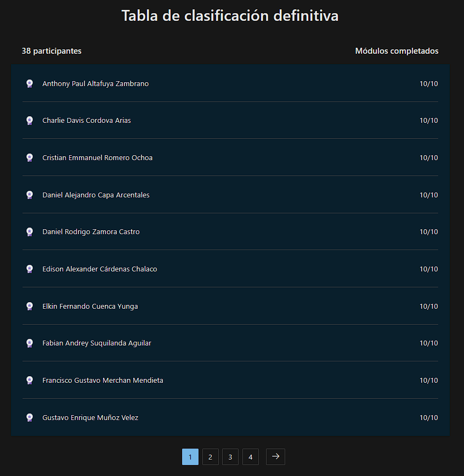Jump to page 4 of the leaderboard
Screen dimensions: 464x476
tap(251, 457)
